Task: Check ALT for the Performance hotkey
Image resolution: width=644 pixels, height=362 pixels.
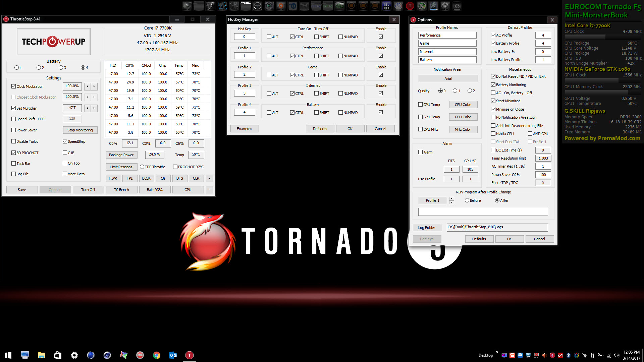Action: click(x=269, y=56)
